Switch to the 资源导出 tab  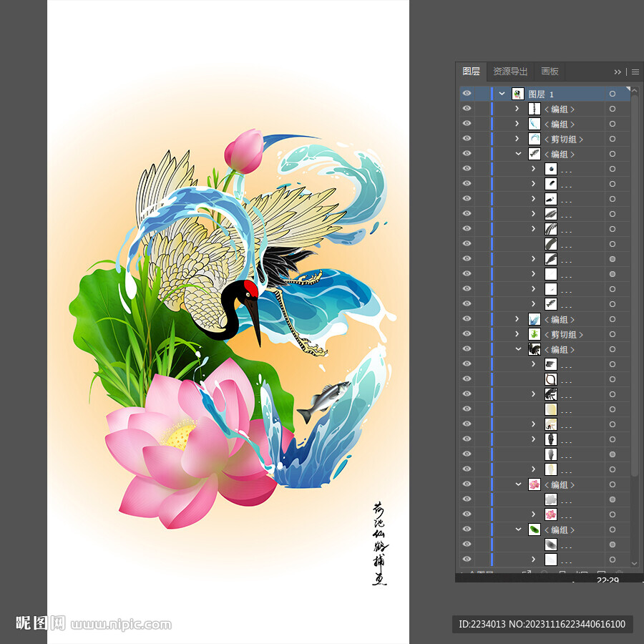510,72
